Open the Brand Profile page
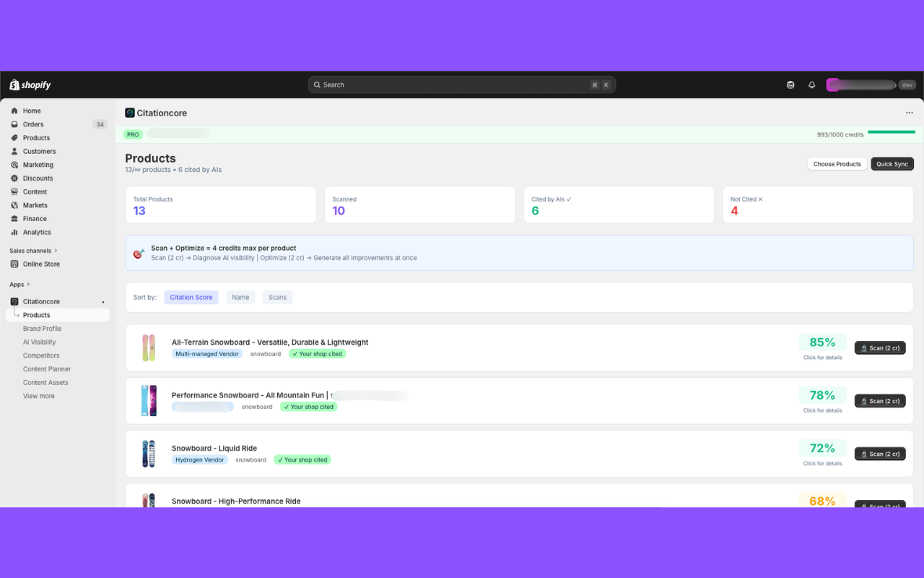The height and width of the screenshot is (578, 924). (42, 329)
